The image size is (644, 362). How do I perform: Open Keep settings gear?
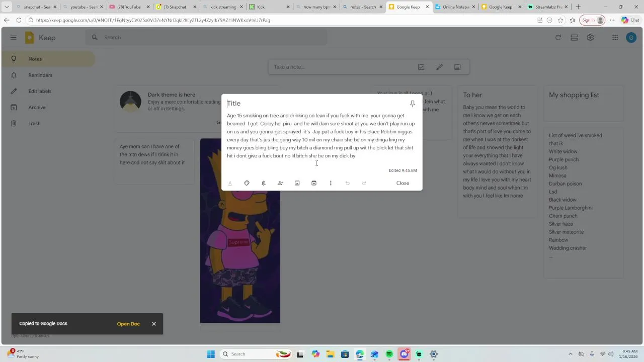pyautogui.click(x=590, y=38)
